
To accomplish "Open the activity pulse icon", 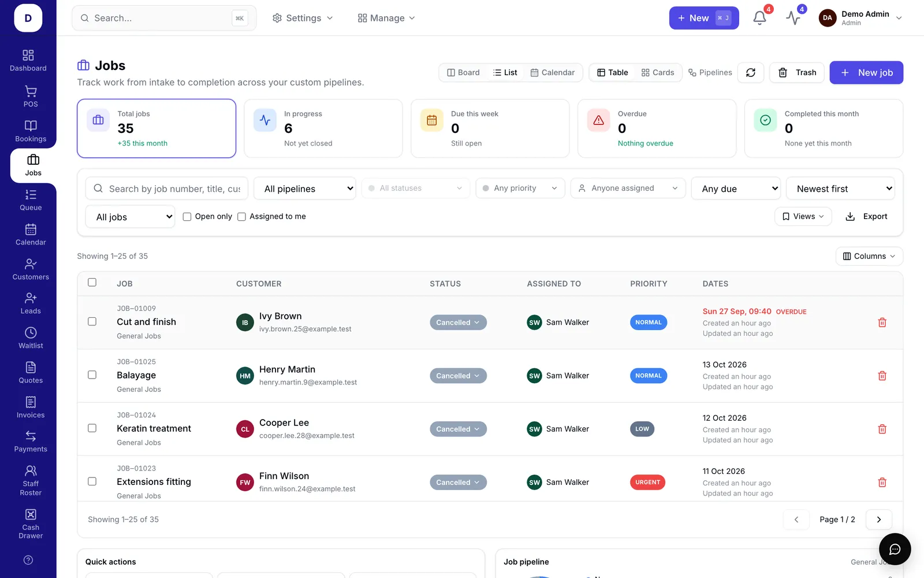I will pos(793,18).
